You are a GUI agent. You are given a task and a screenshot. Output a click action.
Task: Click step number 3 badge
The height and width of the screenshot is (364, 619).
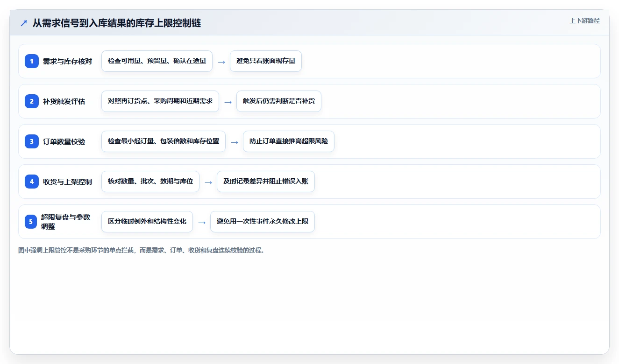pos(32,141)
